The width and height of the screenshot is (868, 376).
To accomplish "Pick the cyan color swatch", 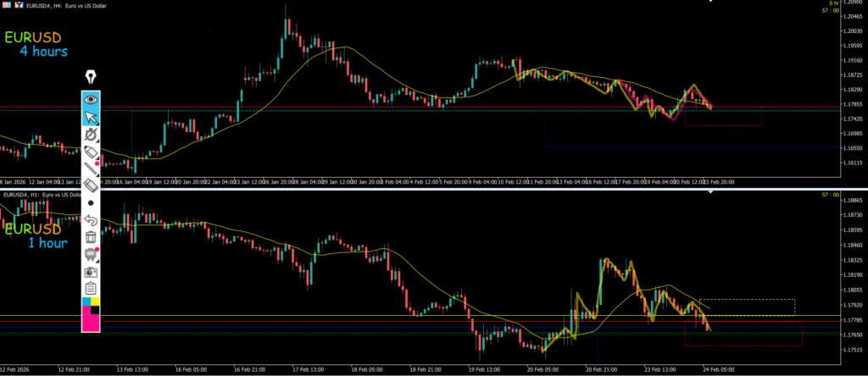I will coord(86,302).
